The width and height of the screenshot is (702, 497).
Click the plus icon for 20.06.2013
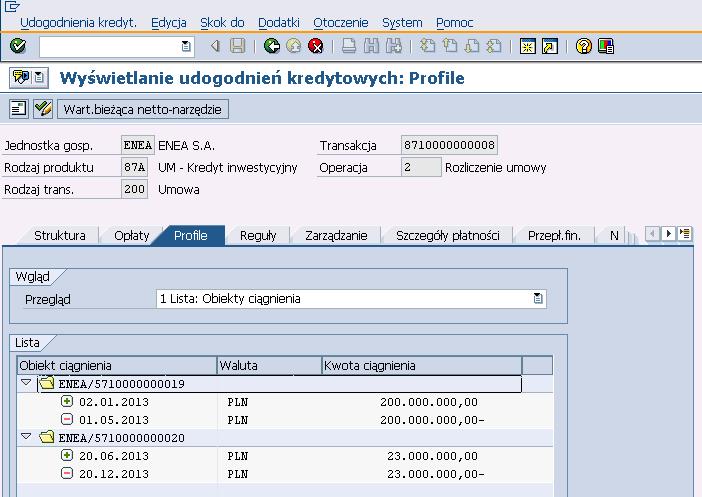pyautogui.click(x=67, y=455)
